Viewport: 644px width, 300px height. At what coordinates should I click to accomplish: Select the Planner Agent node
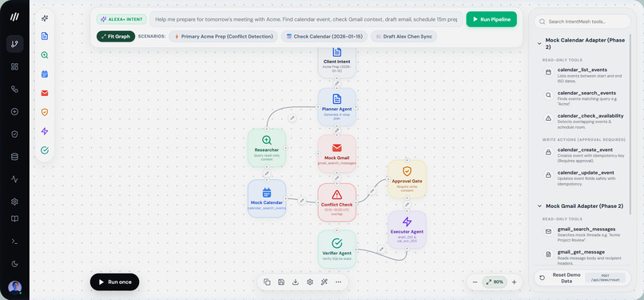tap(337, 107)
